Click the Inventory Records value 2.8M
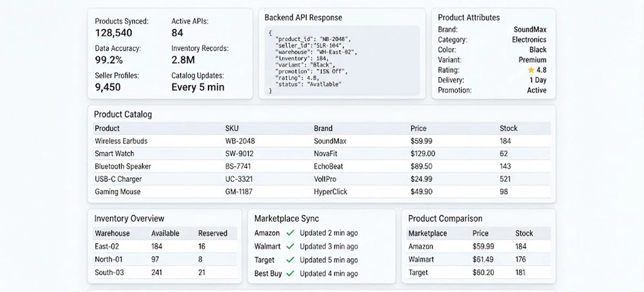644x292 pixels. [183, 60]
